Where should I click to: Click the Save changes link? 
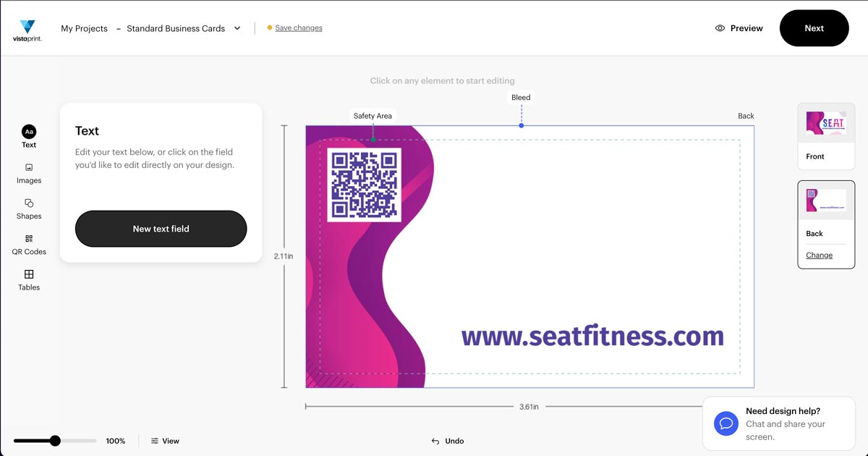(x=299, y=28)
